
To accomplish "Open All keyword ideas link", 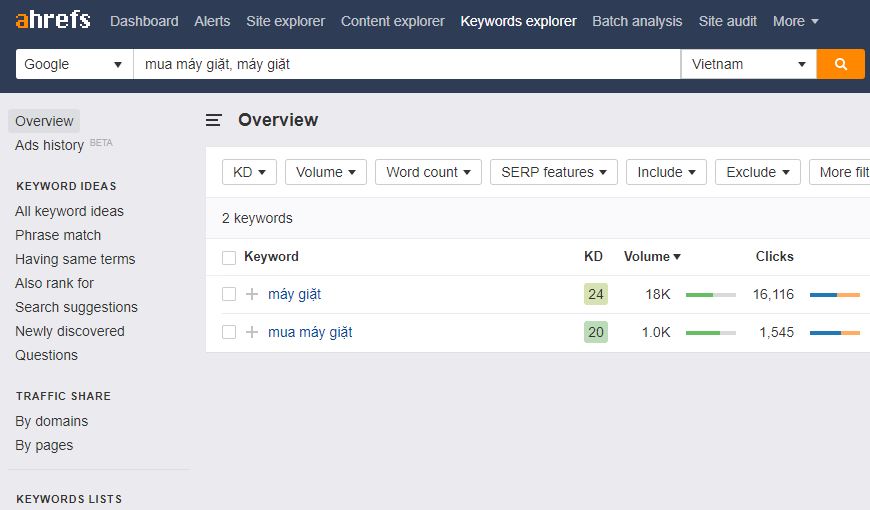I will [x=69, y=211].
